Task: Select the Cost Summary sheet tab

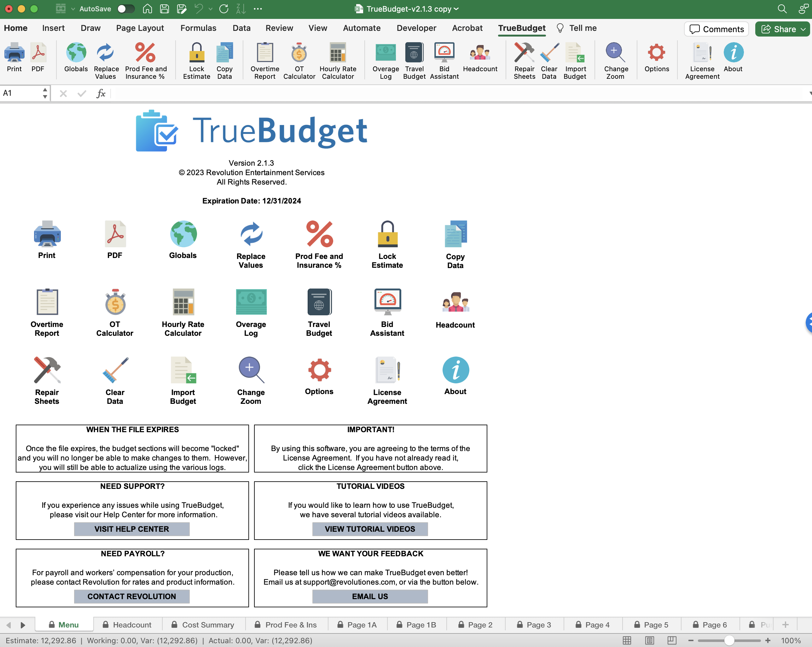Action: [203, 624]
